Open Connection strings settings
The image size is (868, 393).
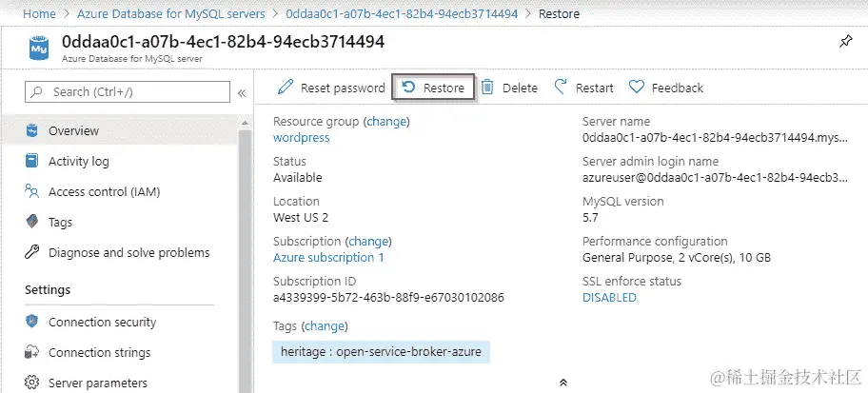click(x=100, y=353)
